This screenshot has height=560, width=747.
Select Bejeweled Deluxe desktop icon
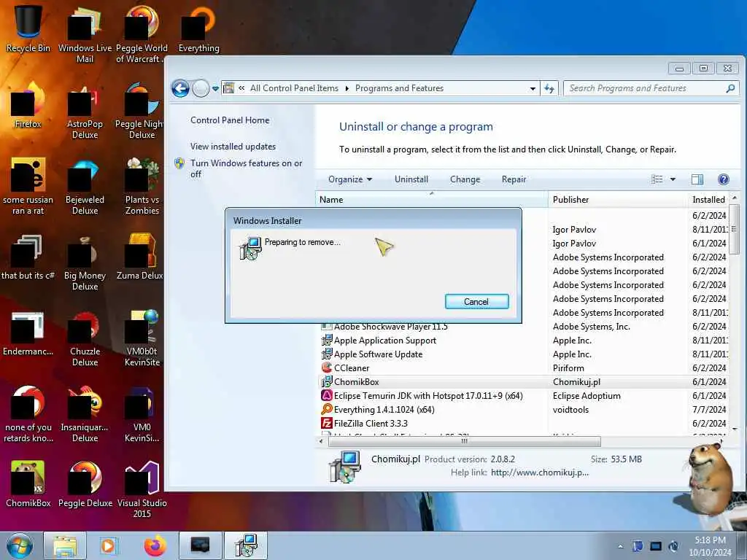click(85, 186)
